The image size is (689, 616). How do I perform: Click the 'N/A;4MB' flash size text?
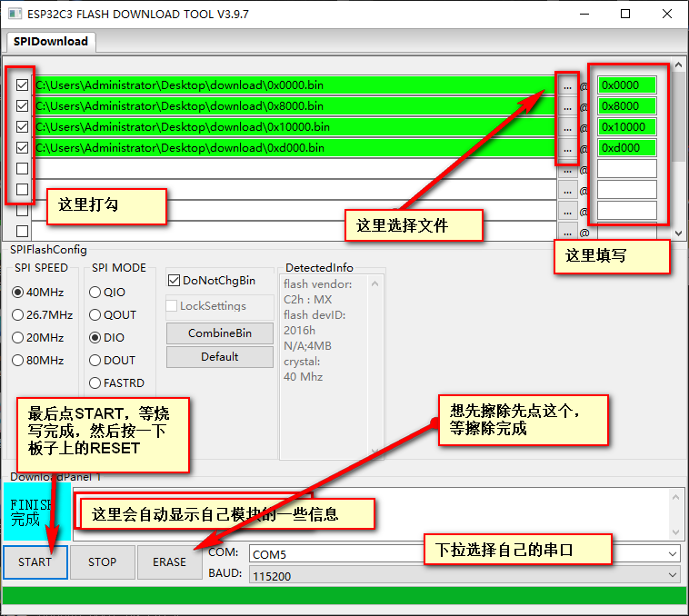pyautogui.click(x=307, y=346)
